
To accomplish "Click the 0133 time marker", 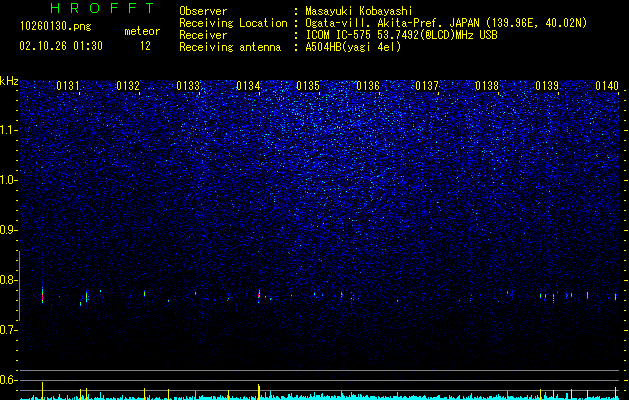I will point(188,86).
